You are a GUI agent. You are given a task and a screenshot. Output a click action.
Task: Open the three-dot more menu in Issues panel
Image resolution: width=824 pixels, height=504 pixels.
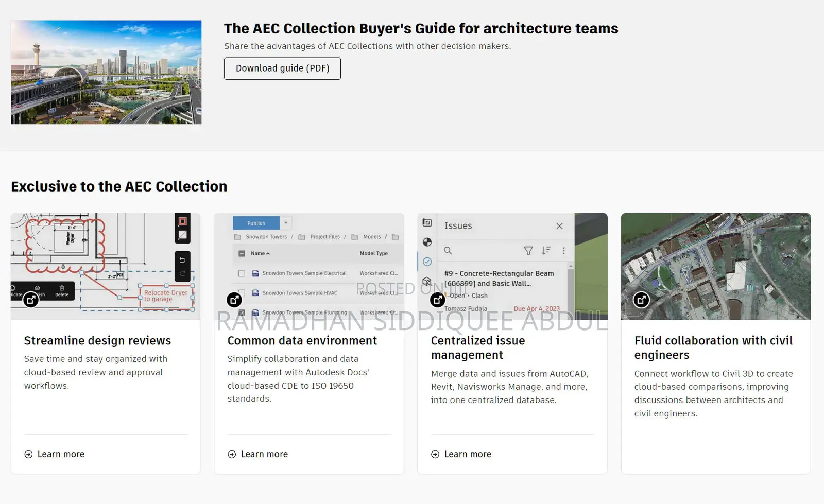click(x=564, y=251)
